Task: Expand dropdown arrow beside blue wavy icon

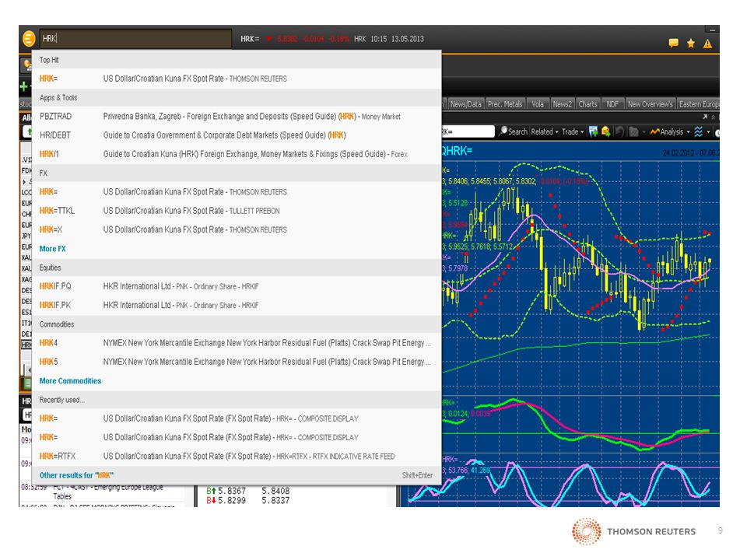Action: [708, 132]
